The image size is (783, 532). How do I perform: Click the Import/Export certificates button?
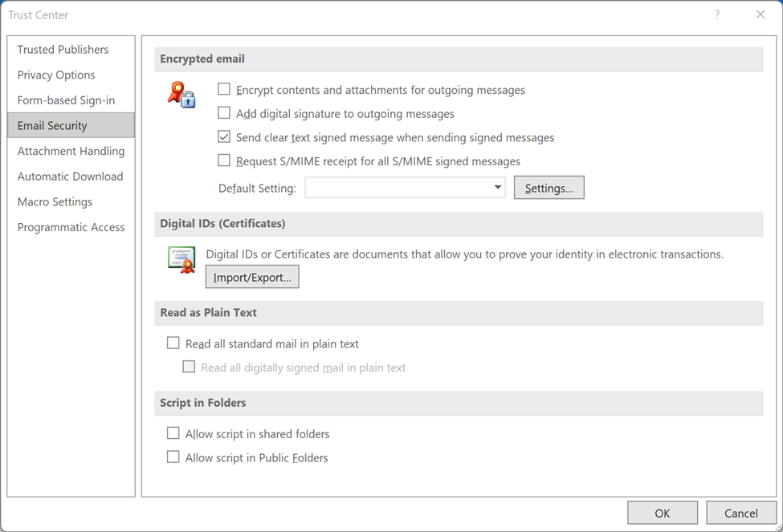(252, 276)
